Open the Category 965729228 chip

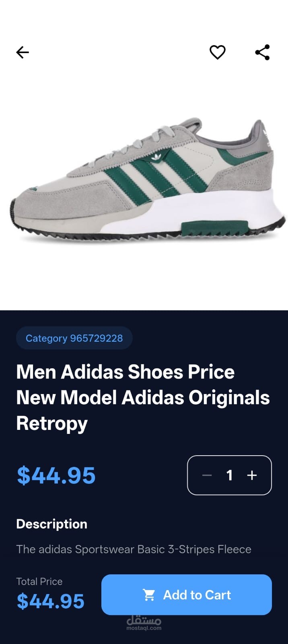(x=74, y=338)
